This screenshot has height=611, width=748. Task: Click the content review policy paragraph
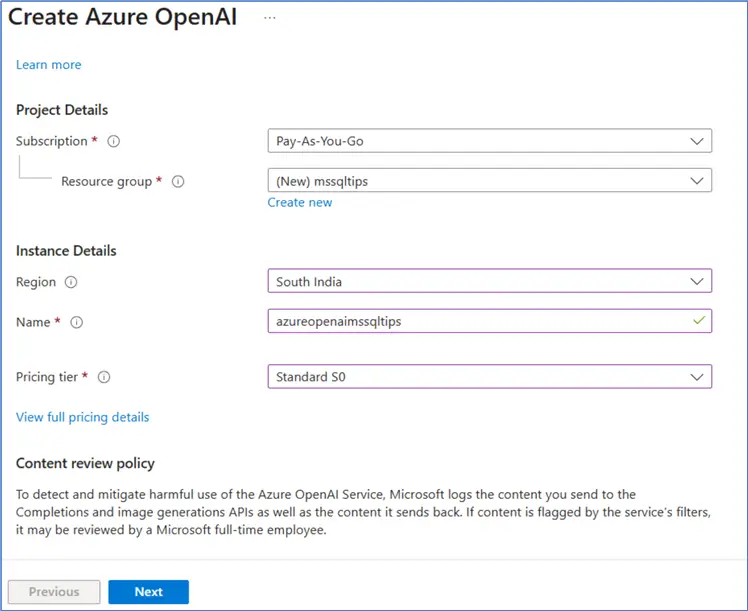point(363,512)
